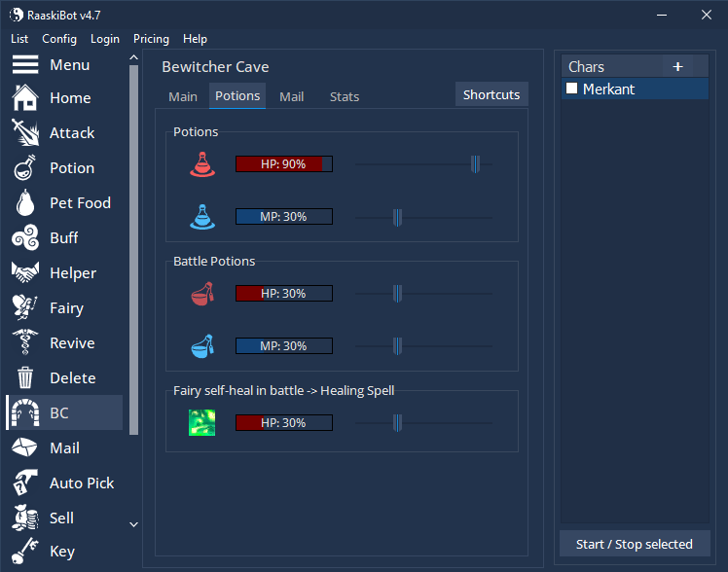Viewport: 728px width, 572px height.
Task: Click Battle Potions HP: 30% bar
Action: (284, 294)
